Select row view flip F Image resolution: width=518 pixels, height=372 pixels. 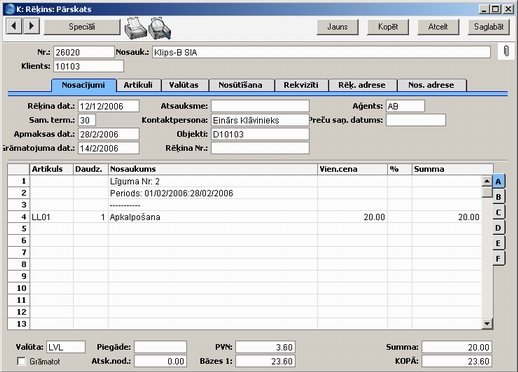(x=498, y=258)
